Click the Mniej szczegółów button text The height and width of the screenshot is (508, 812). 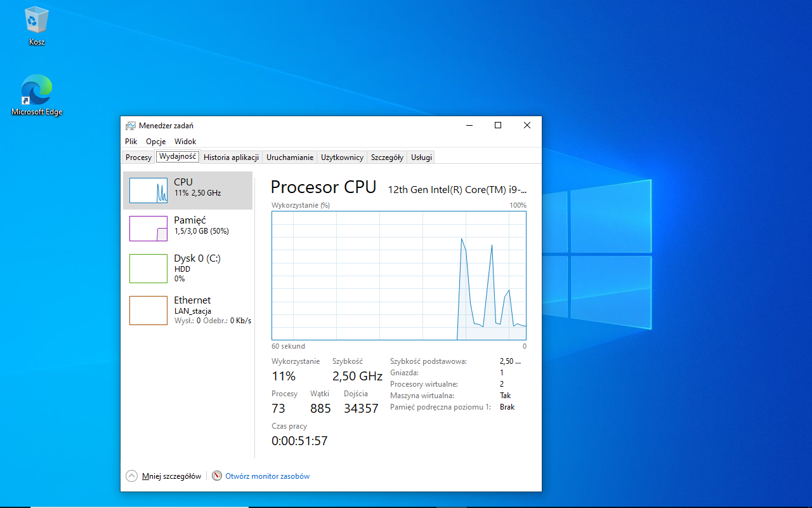pyautogui.click(x=171, y=476)
